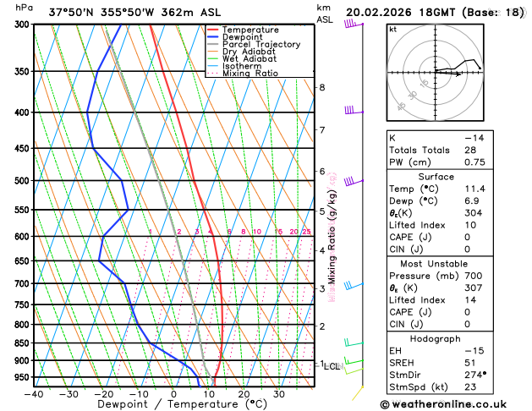Click the surface Temp value 11.4

click(x=474, y=189)
